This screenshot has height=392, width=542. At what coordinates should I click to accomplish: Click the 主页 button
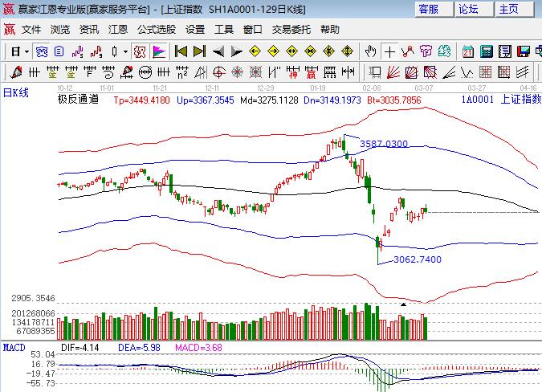point(508,10)
